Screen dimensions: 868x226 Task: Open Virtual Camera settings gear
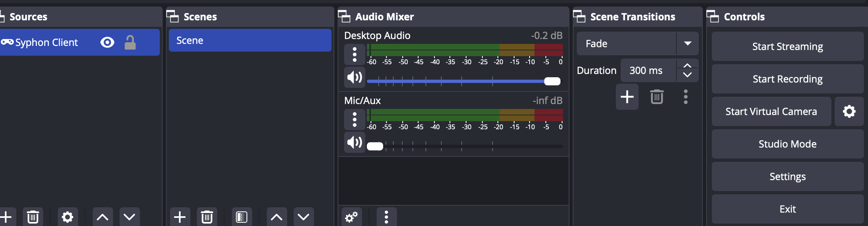pyautogui.click(x=849, y=111)
